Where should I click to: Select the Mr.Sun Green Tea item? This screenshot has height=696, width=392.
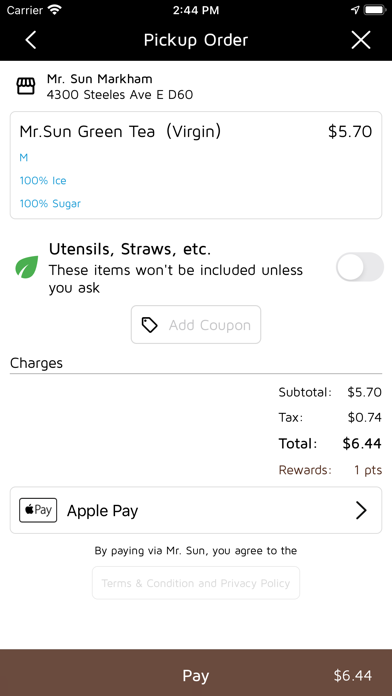196,165
